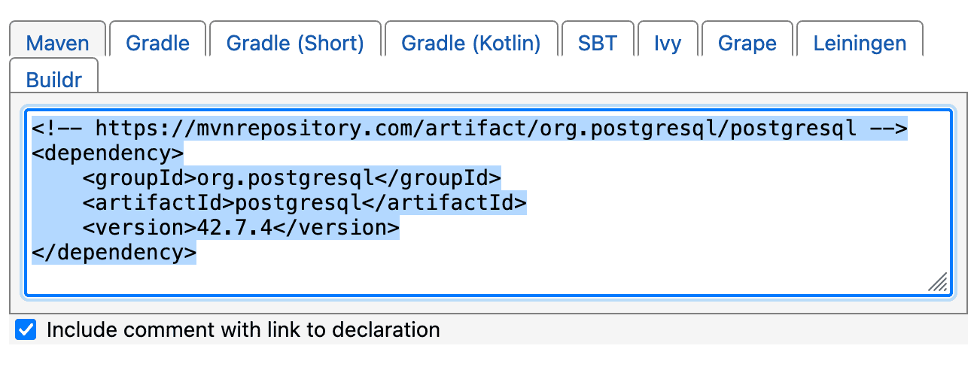Switch to the Leiningen tab
The height and width of the screenshot is (367, 980).
(x=860, y=43)
